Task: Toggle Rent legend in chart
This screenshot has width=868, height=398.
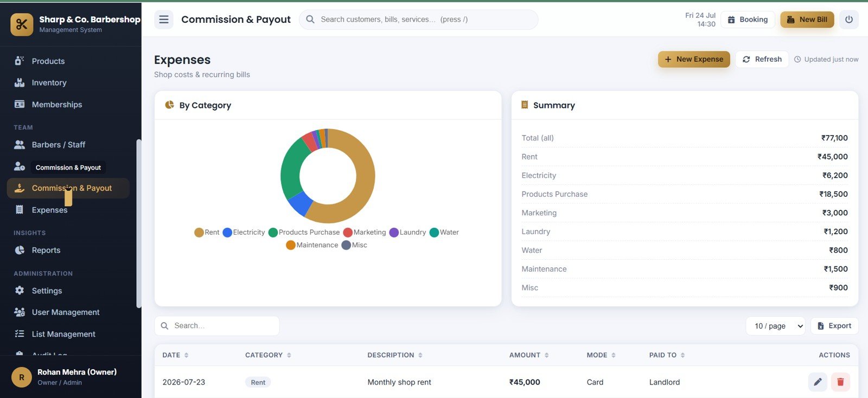Action: click(207, 232)
